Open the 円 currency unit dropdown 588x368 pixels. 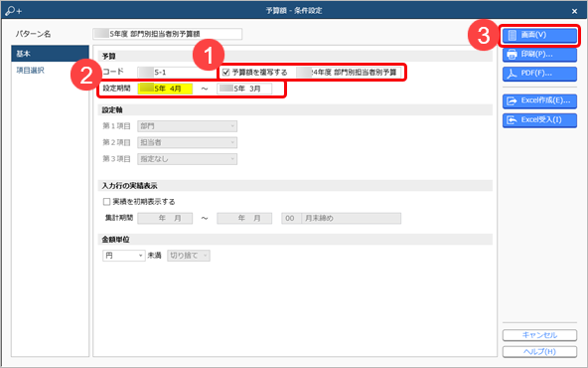coord(124,256)
